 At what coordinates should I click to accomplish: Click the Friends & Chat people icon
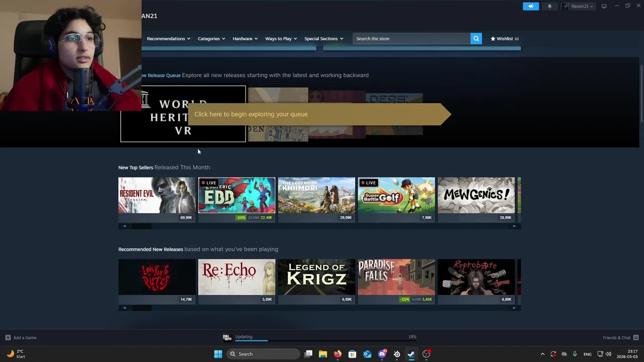click(x=635, y=338)
